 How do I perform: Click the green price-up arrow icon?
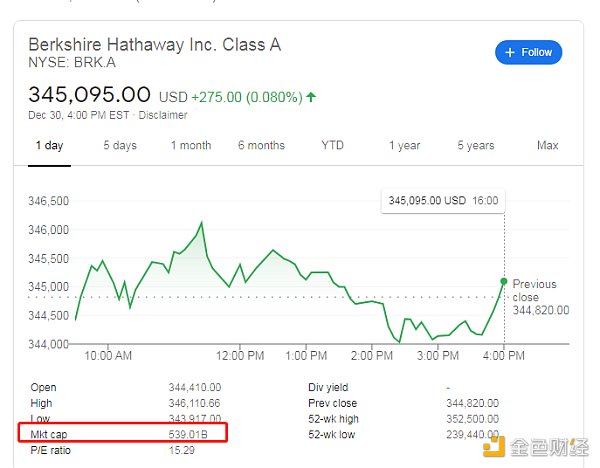tap(311, 97)
